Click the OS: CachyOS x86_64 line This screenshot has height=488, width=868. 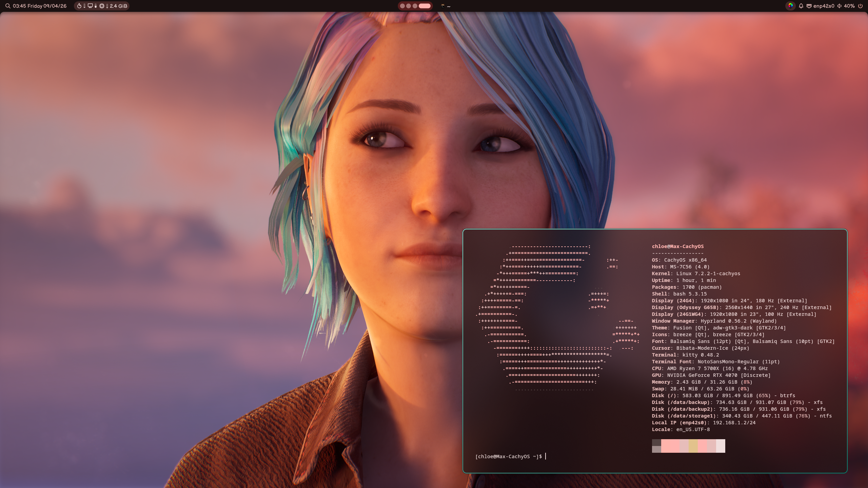[x=679, y=260]
